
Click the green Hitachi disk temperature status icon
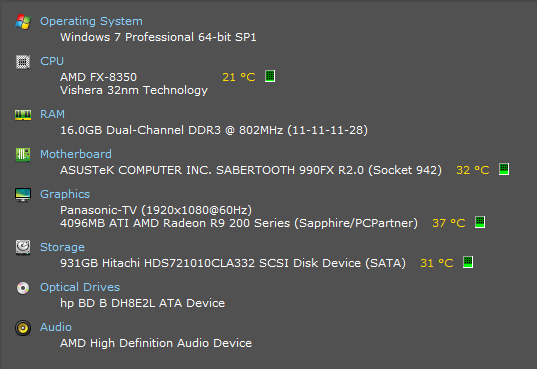[x=468, y=262]
